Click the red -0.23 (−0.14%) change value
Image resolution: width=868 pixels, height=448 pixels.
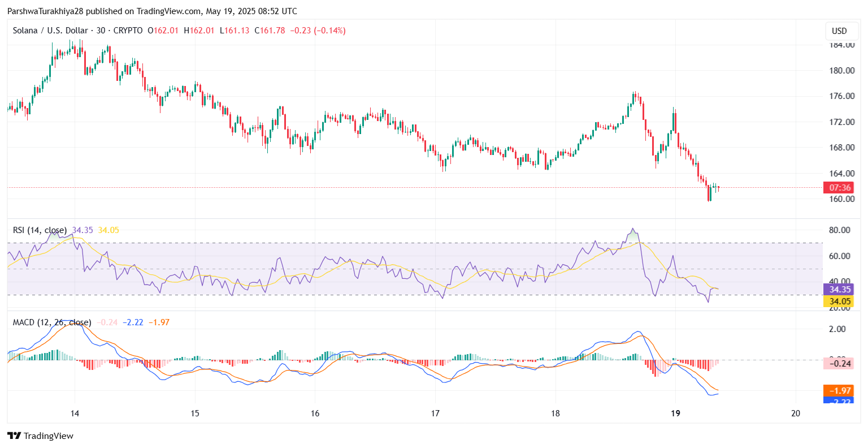pos(318,31)
